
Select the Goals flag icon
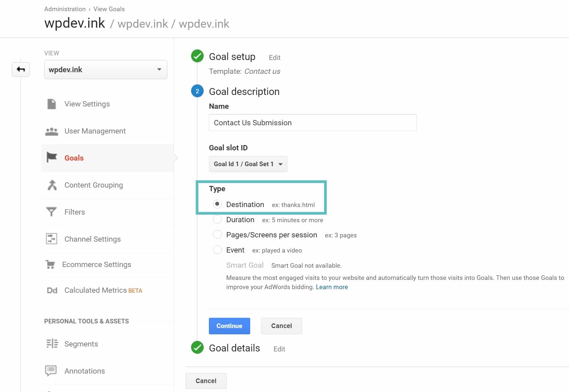click(x=52, y=158)
